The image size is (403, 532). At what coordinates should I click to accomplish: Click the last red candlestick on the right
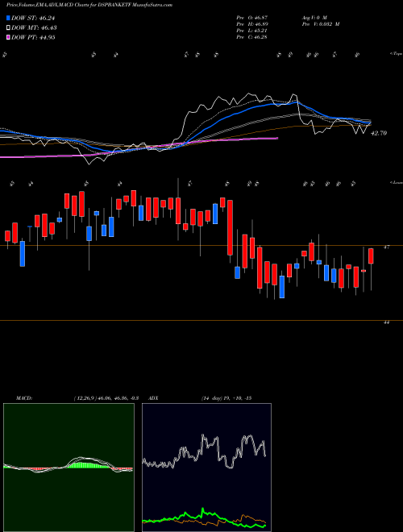point(371,256)
